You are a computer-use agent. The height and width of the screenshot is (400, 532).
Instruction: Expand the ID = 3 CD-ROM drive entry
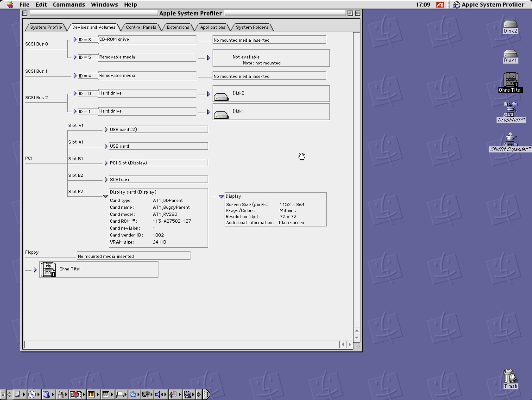[75, 39]
